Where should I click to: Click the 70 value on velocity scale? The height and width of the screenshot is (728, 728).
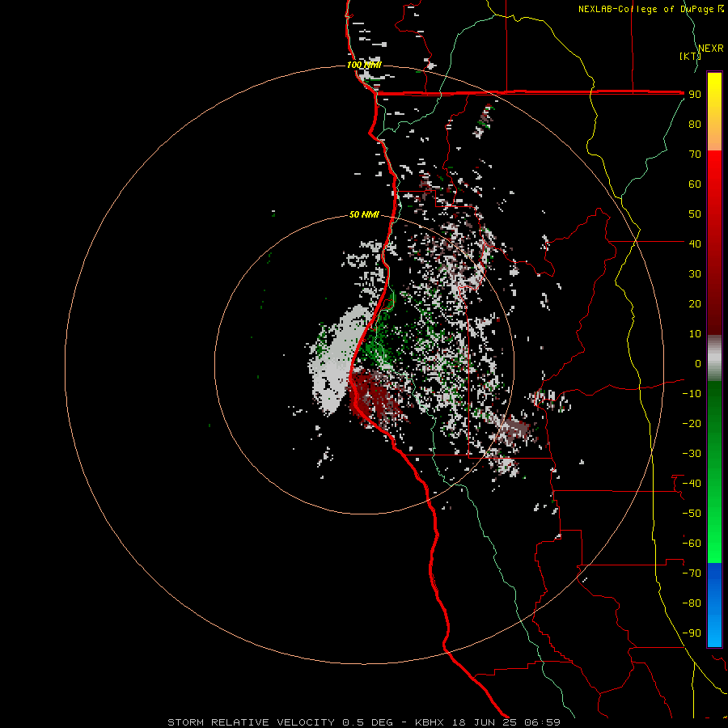pos(695,154)
